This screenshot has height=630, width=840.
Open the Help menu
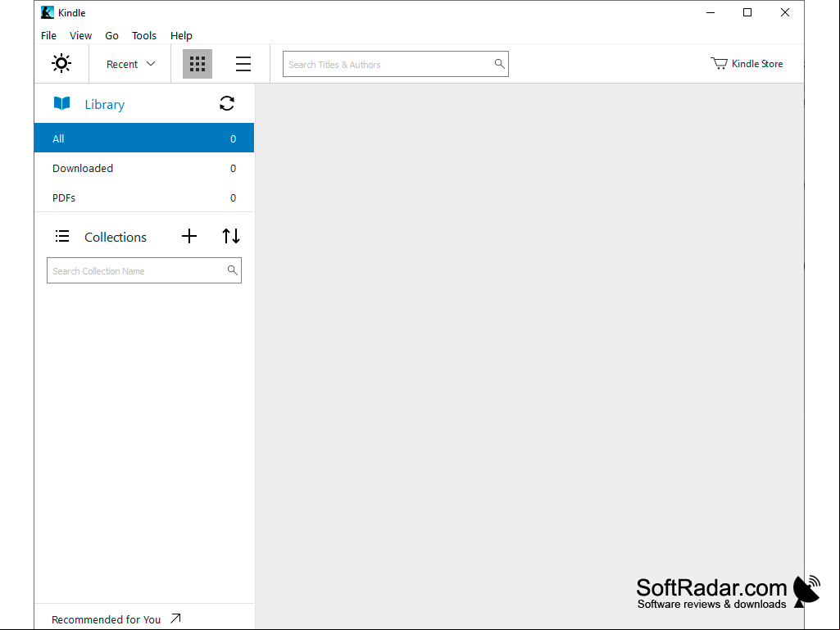coord(181,36)
